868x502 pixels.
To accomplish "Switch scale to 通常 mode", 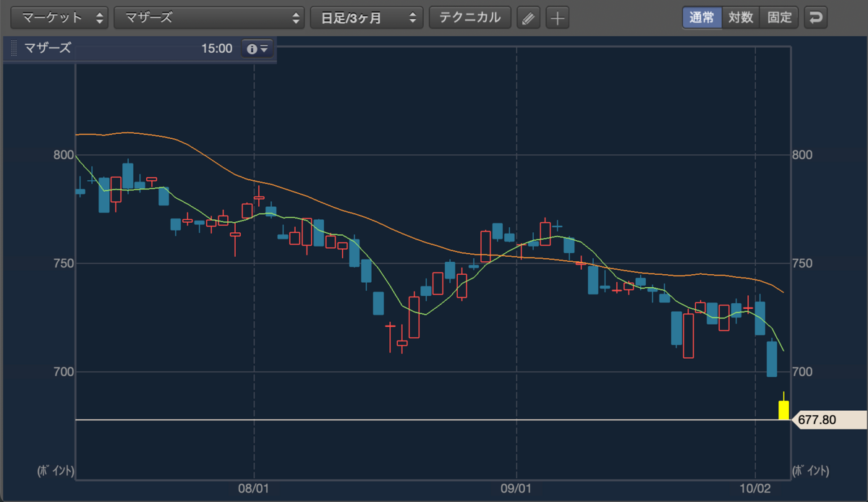I will click(702, 18).
